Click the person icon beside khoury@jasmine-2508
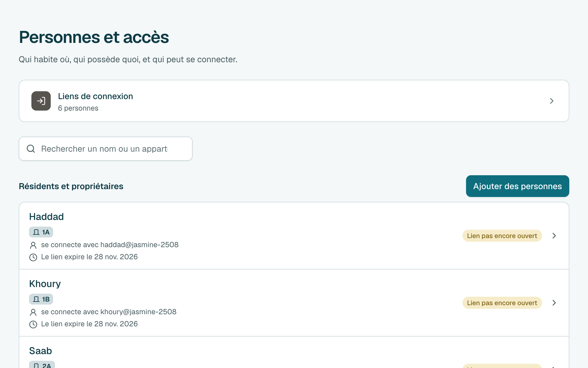Viewport: 588px width, 368px height. point(33,312)
